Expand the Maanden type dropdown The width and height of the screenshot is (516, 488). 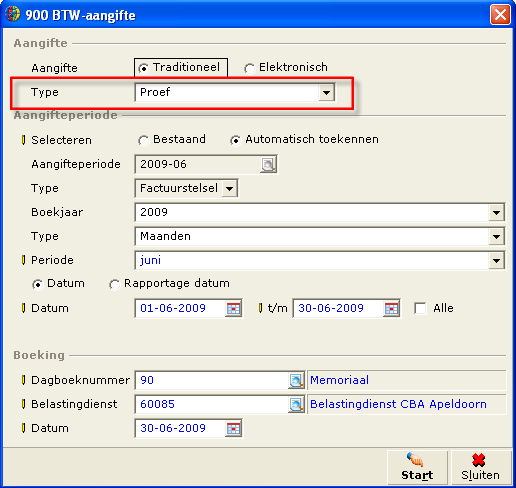(x=496, y=236)
